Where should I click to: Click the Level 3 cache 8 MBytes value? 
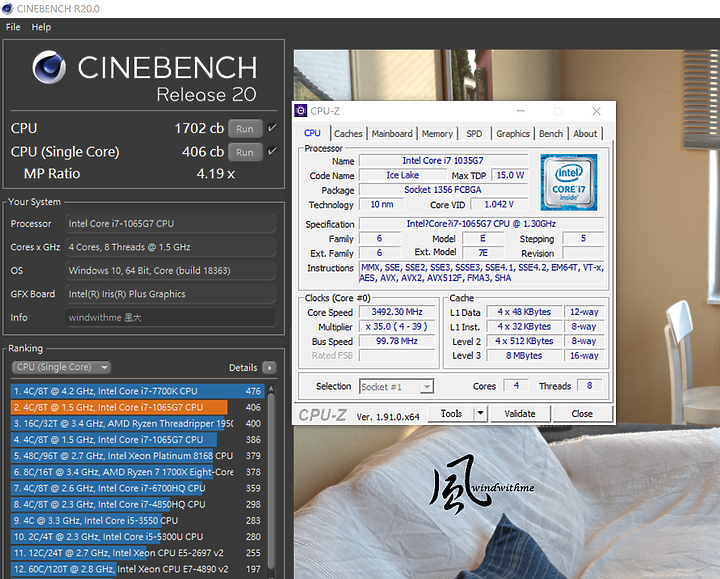click(x=524, y=355)
